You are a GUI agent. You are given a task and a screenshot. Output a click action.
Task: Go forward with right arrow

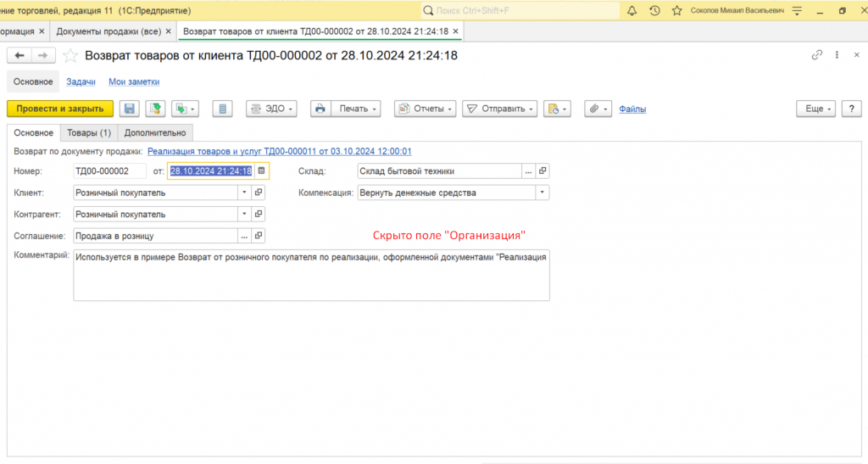(42, 55)
